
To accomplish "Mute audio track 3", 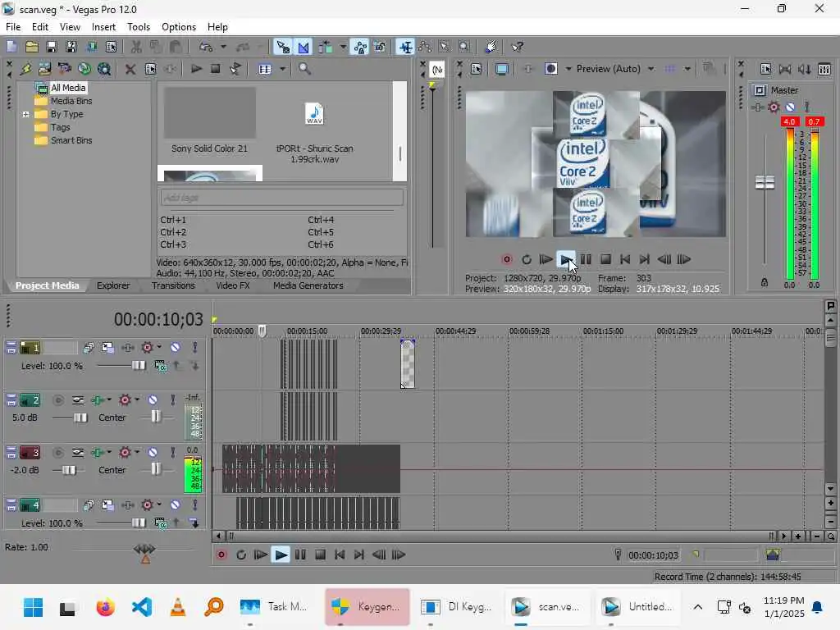I will [x=153, y=453].
